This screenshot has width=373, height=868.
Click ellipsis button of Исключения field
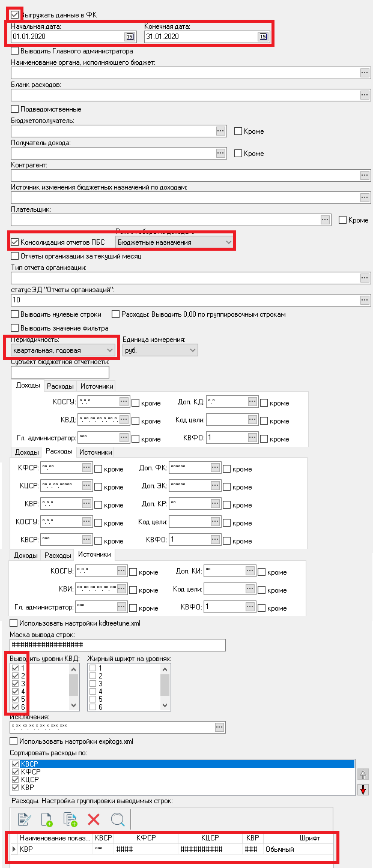point(220,727)
